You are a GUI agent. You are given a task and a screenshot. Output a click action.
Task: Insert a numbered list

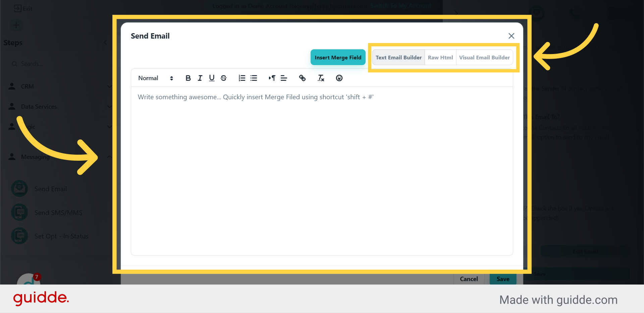click(242, 78)
